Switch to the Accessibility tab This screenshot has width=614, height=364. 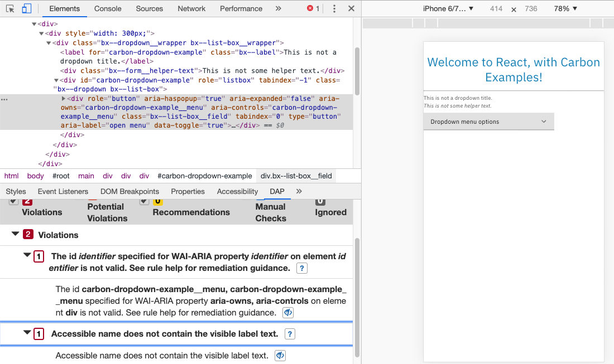[237, 191]
